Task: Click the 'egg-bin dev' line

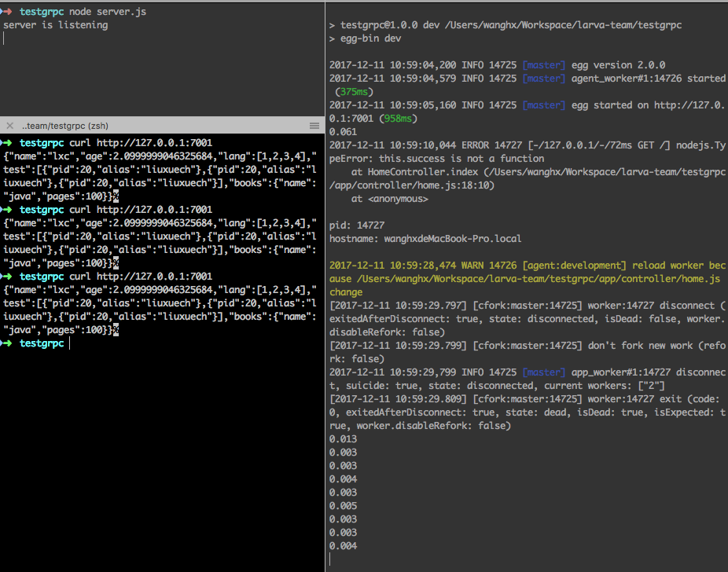Action: pyautogui.click(x=366, y=38)
